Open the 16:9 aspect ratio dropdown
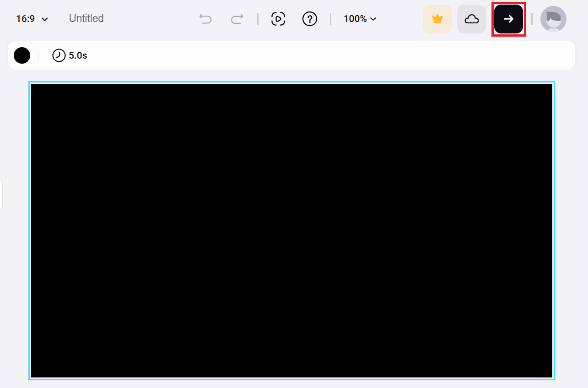The height and width of the screenshot is (388, 588). click(x=31, y=19)
